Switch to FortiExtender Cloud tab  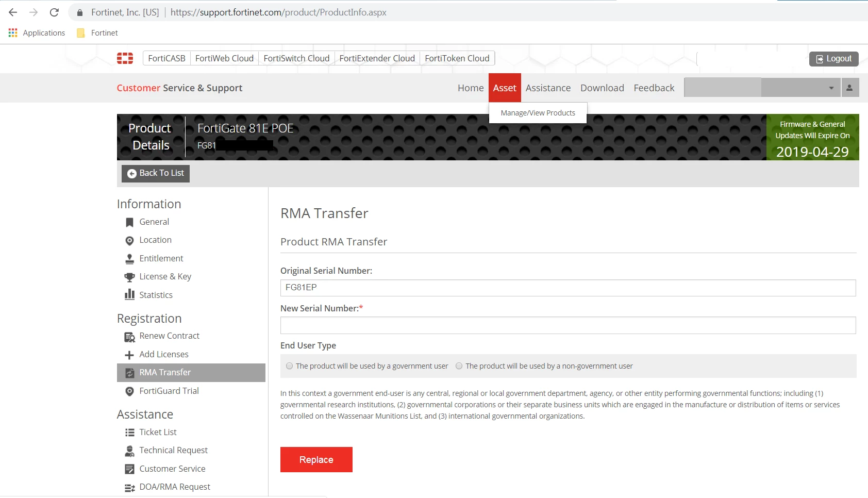click(x=377, y=58)
